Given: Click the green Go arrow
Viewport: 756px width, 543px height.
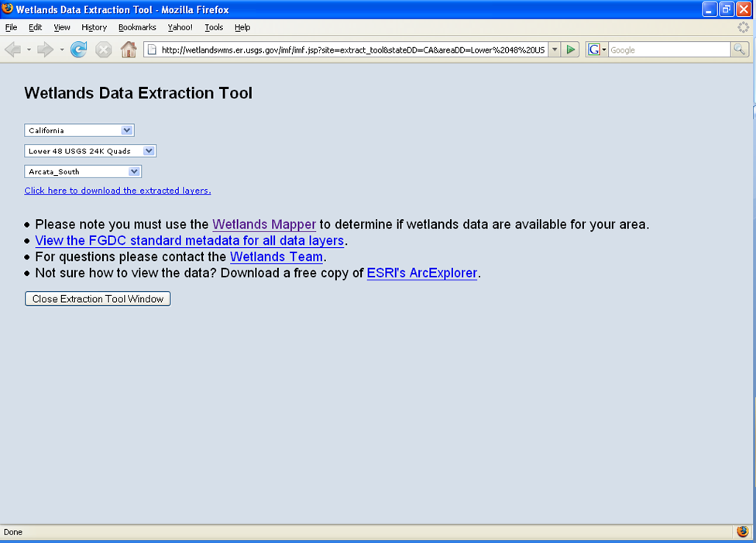Looking at the screenshot, I should pos(572,48).
